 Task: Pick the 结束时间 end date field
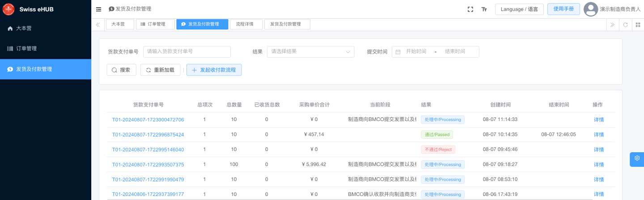(x=455, y=52)
